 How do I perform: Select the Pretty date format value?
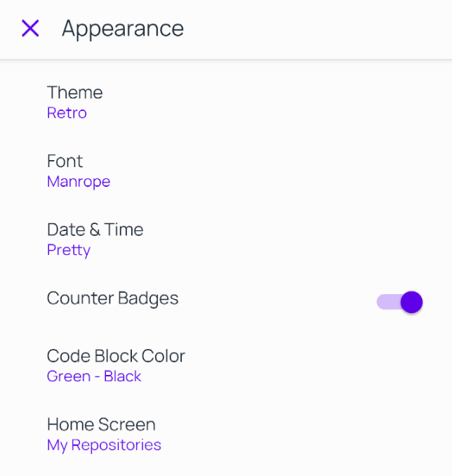tap(69, 251)
